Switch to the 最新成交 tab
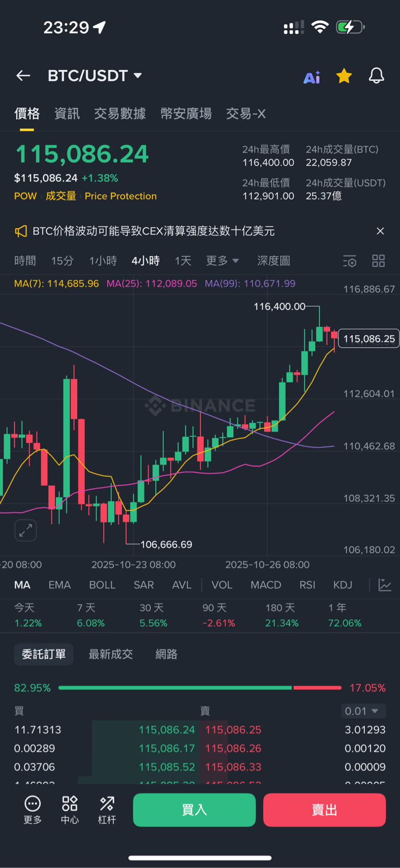Viewport: 400px width, 868px height. tap(111, 654)
